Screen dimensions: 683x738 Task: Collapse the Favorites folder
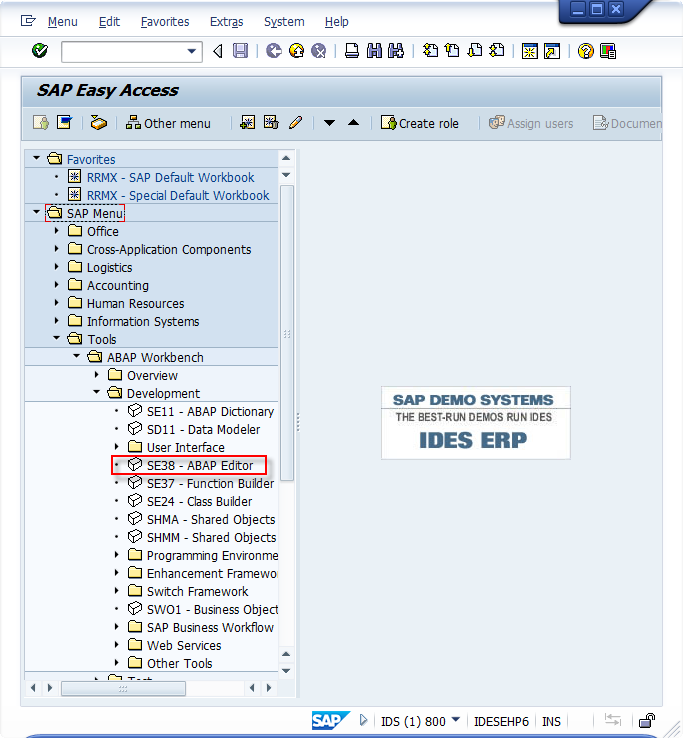pyautogui.click(x=36, y=159)
